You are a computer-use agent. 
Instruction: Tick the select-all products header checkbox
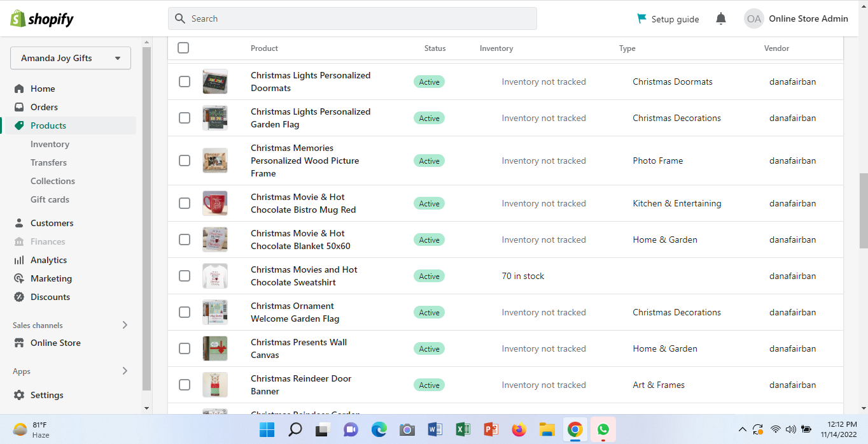click(x=183, y=48)
